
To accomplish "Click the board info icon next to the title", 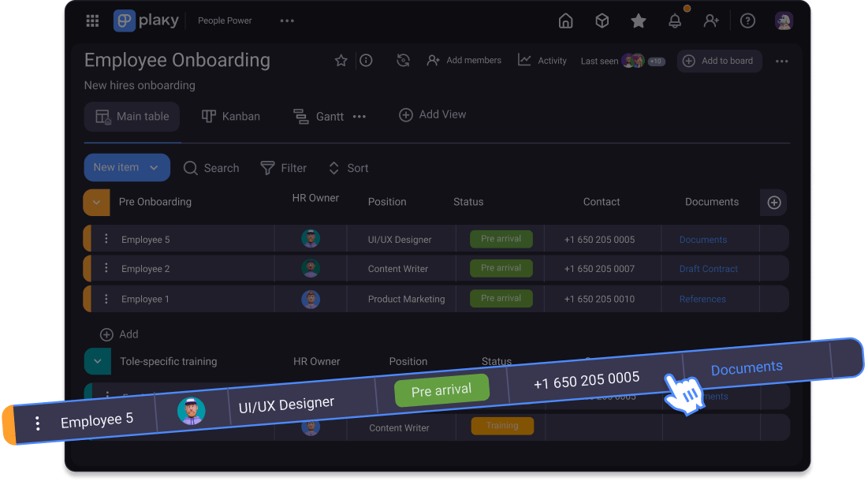I will (x=366, y=60).
